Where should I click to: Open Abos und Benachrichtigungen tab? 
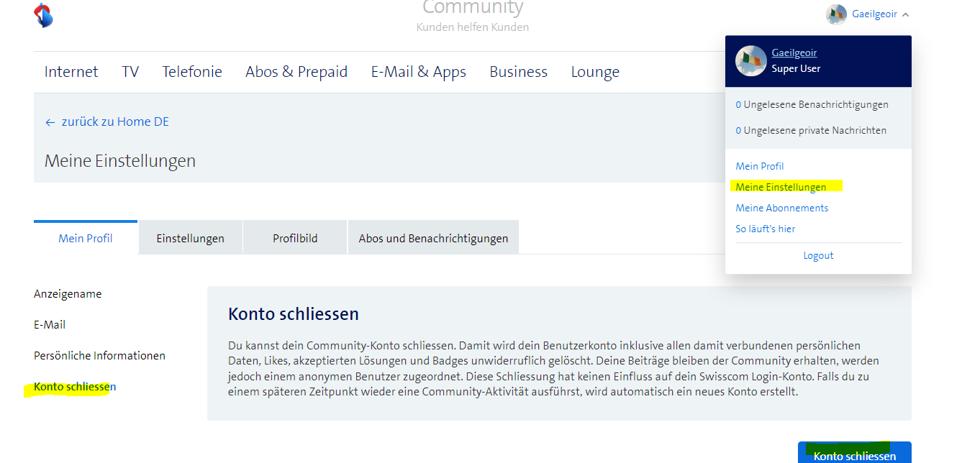coord(433,238)
